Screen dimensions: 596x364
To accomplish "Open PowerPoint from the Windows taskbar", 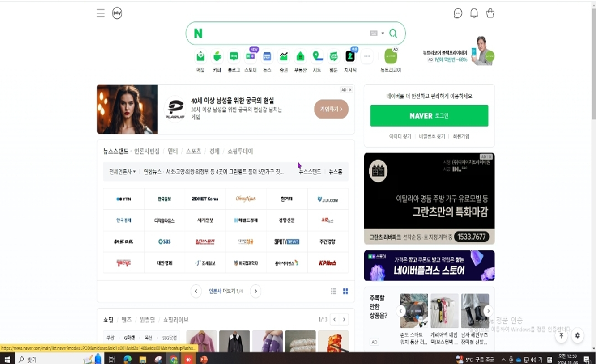I will click(204, 360).
